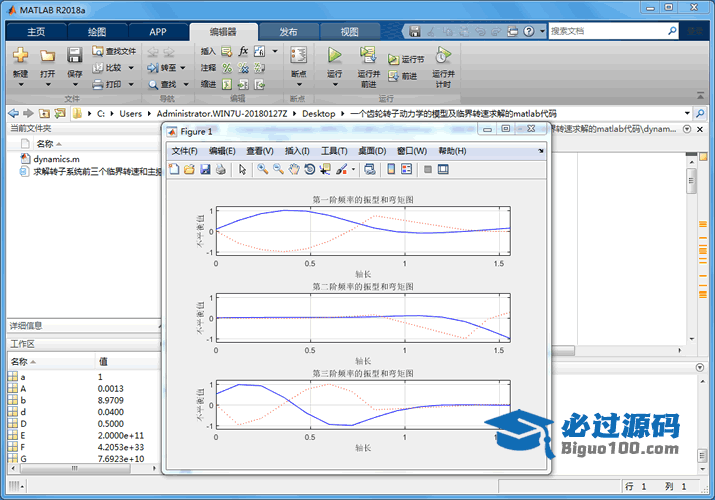Viewport: 715px width, 500px height.
Task: Click the 值 (Value) column header
Action: (128, 361)
